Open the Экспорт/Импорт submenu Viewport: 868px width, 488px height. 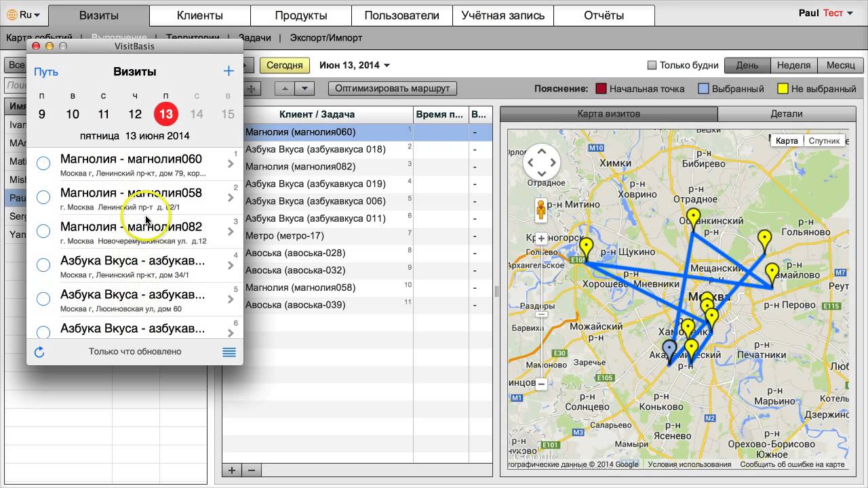pos(326,38)
